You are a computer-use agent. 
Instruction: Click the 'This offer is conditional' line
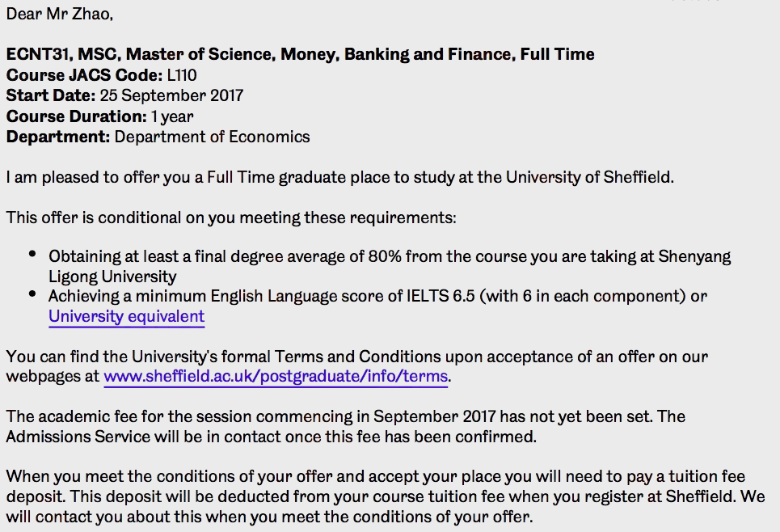pyautogui.click(x=231, y=218)
